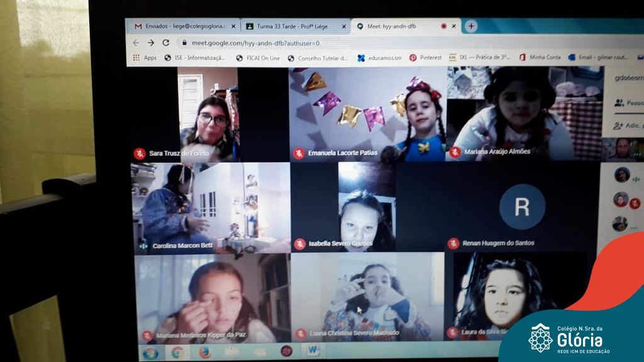Open Chrome from the taskbar
Image resolution: width=644 pixels, height=362 pixels.
177,353
